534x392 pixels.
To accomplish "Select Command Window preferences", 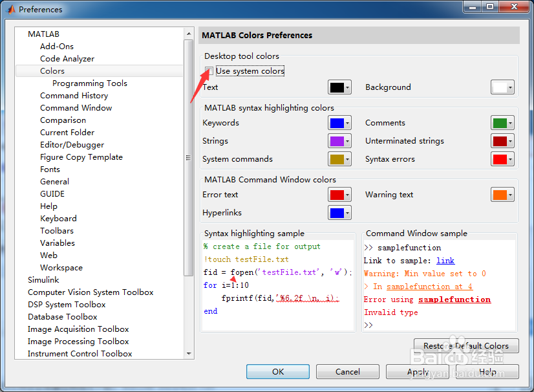I will coord(76,108).
